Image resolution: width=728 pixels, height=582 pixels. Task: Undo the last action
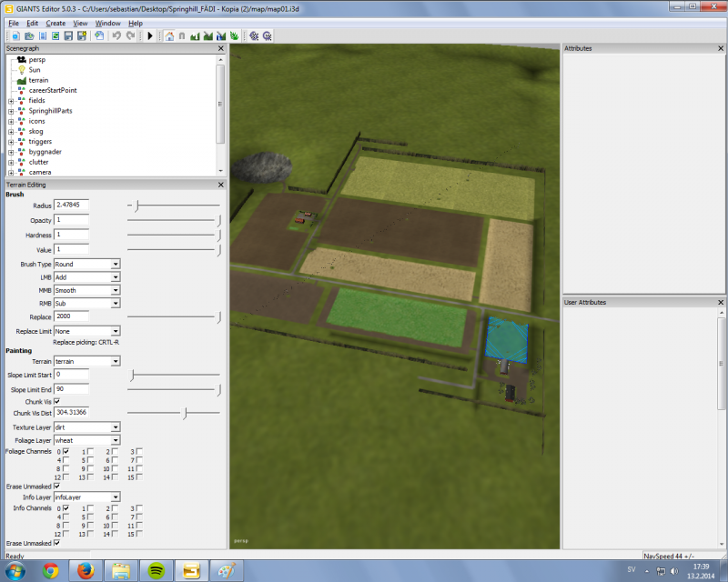coord(116,35)
